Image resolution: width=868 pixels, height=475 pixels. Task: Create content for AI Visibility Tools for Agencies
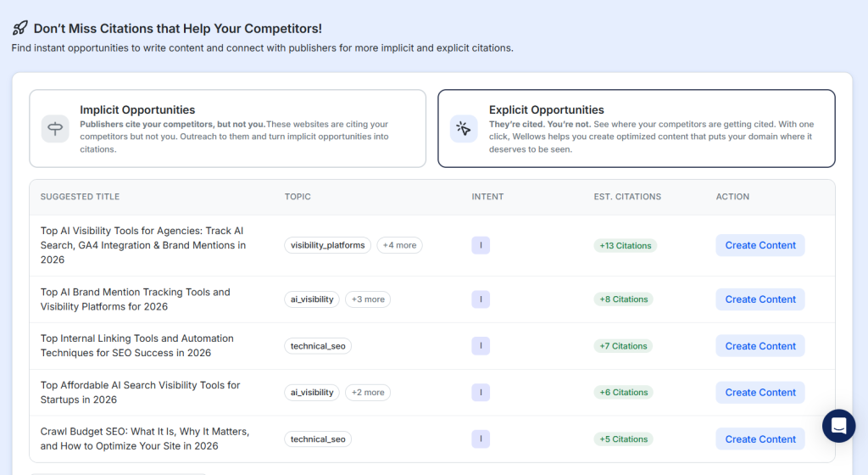click(x=760, y=245)
